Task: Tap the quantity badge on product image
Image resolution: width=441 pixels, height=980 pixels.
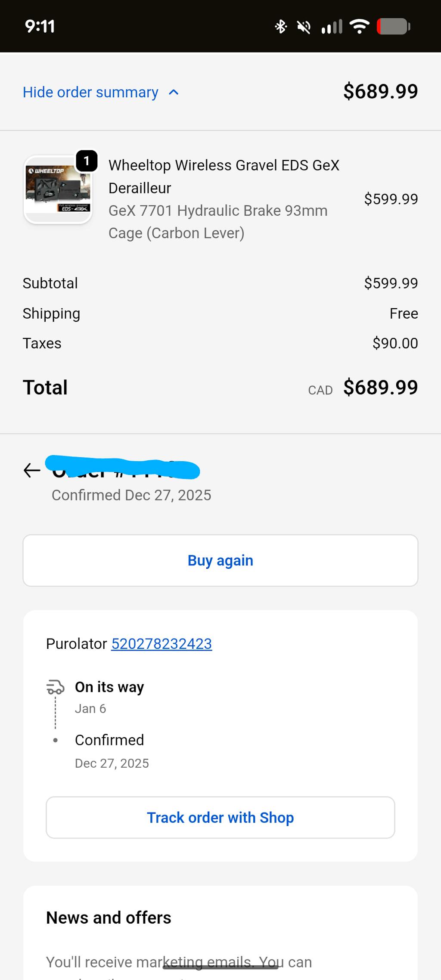Action: [87, 161]
